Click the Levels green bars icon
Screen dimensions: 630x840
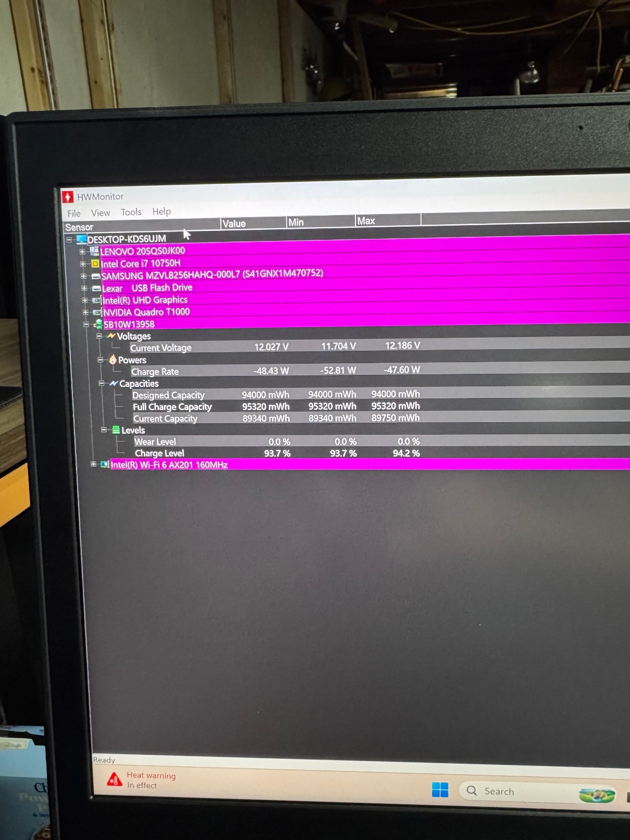[116, 430]
